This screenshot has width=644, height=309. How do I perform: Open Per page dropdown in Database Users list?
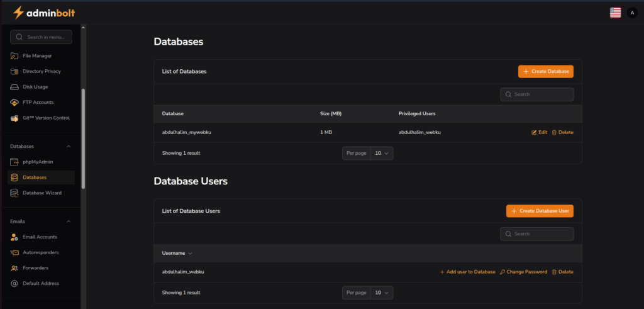tap(382, 293)
